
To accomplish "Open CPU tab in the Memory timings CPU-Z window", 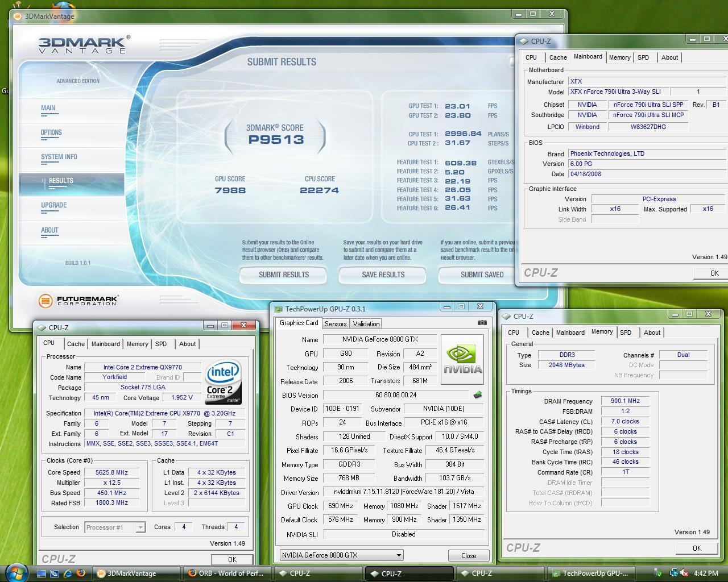I will point(513,332).
